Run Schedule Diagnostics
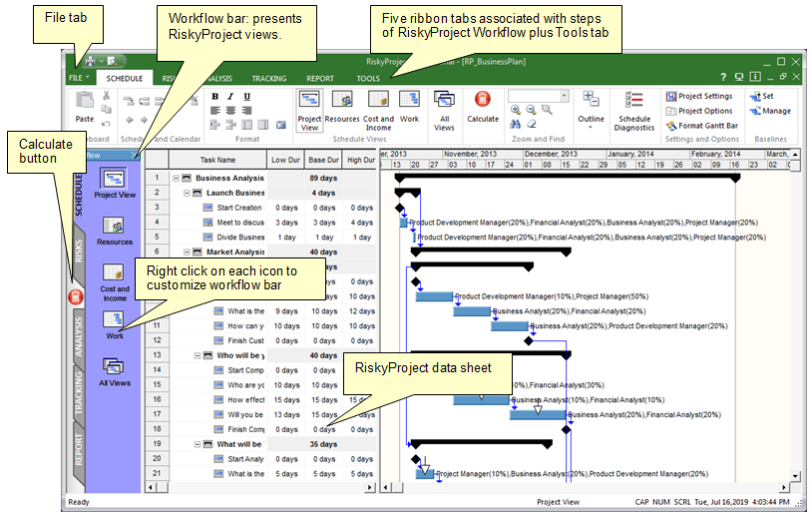 (633, 111)
